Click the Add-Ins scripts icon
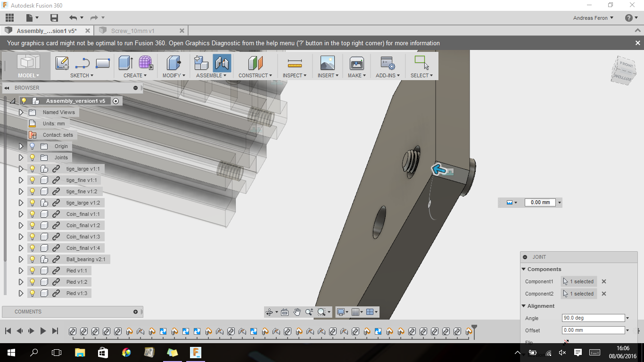This screenshot has height=362, width=644. (x=388, y=63)
